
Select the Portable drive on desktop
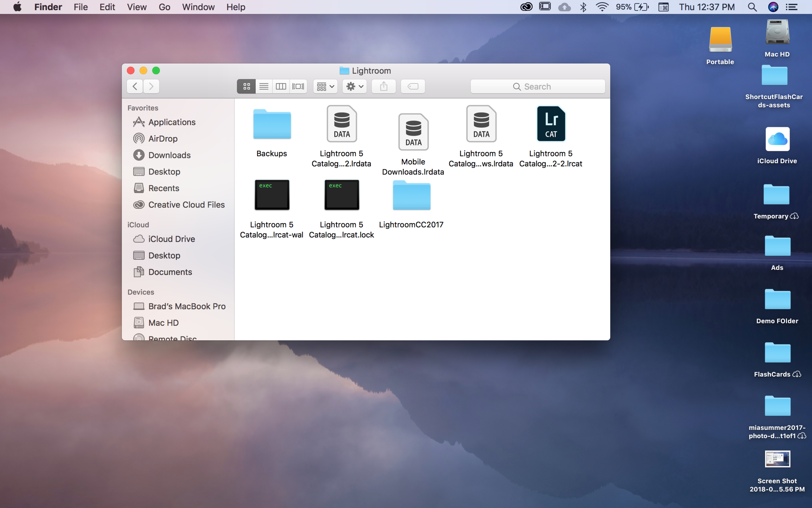pos(720,40)
